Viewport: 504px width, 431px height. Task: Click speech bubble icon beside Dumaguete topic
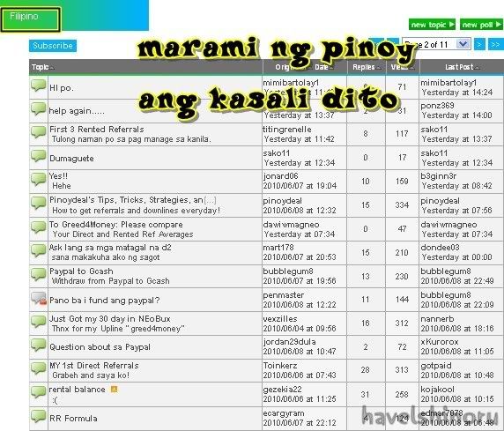[x=39, y=156]
